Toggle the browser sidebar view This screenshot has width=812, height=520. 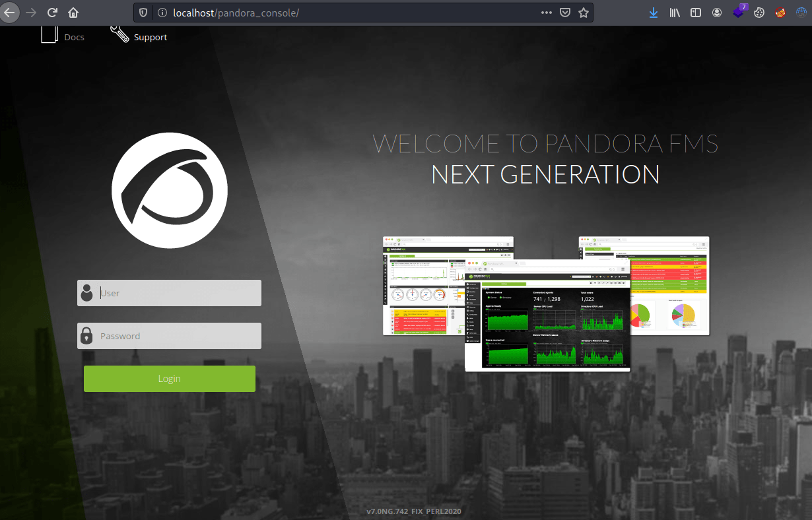(x=696, y=13)
